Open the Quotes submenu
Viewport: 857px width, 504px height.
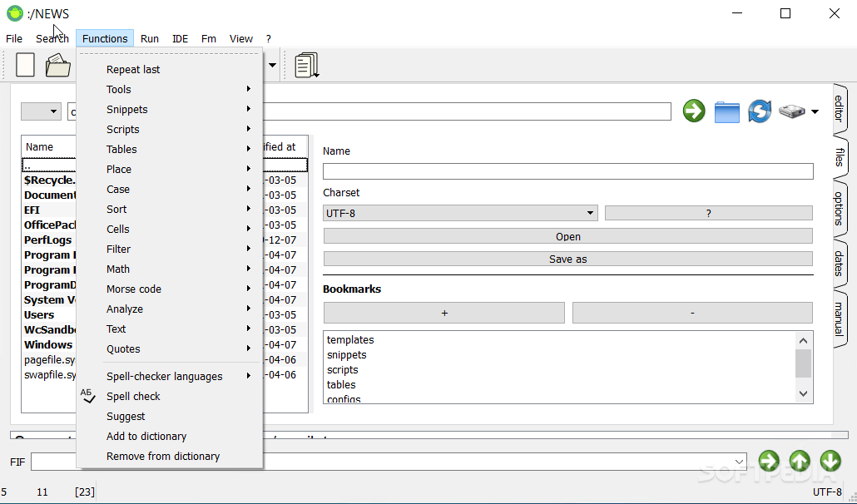[170, 349]
